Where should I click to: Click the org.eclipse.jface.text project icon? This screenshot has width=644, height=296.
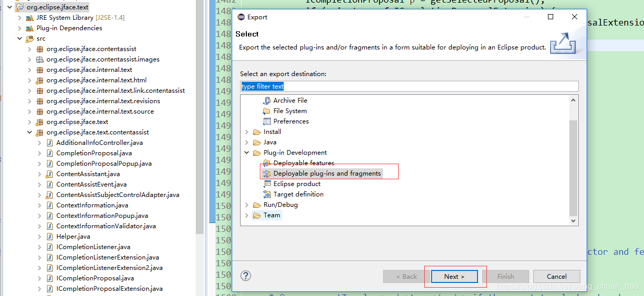point(20,7)
